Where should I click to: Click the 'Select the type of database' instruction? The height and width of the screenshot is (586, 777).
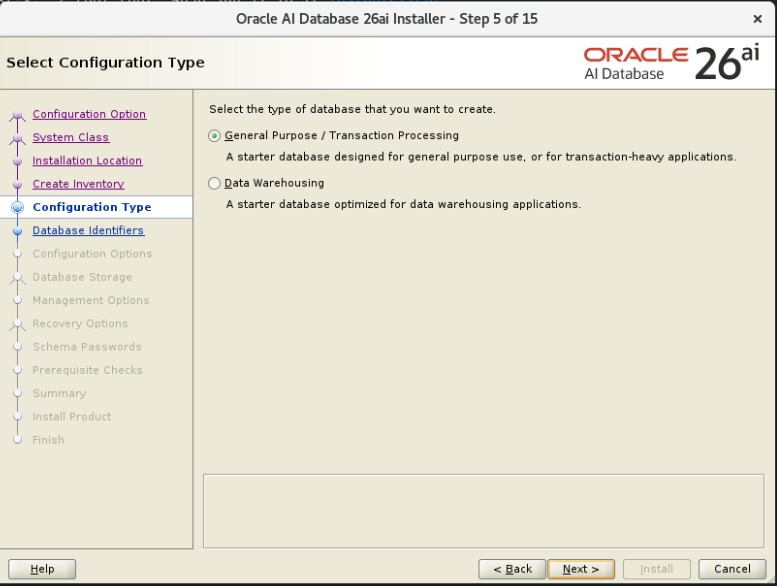[352, 109]
